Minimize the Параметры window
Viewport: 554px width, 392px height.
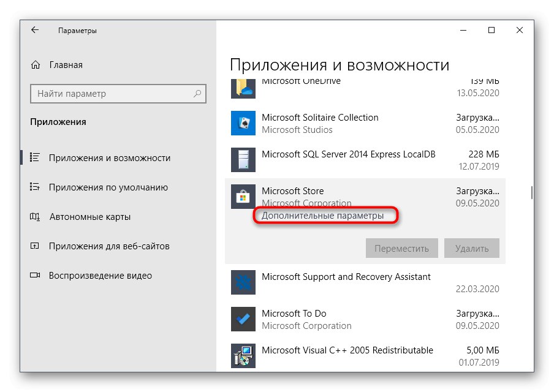tap(463, 31)
